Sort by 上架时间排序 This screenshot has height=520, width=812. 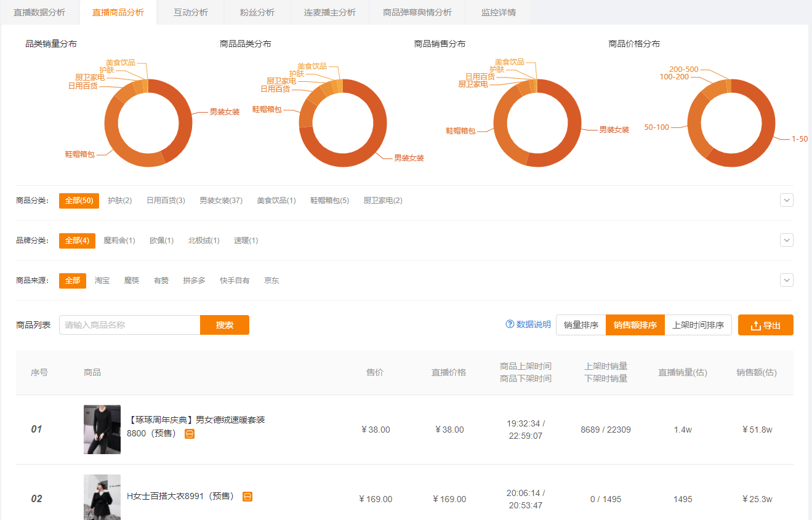coord(697,325)
